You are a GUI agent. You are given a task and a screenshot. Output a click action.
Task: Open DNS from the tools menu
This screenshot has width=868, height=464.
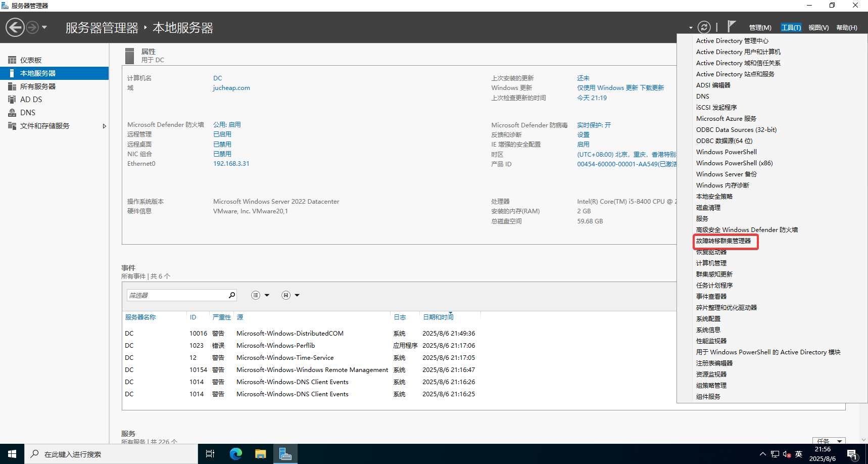pyautogui.click(x=702, y=97)
